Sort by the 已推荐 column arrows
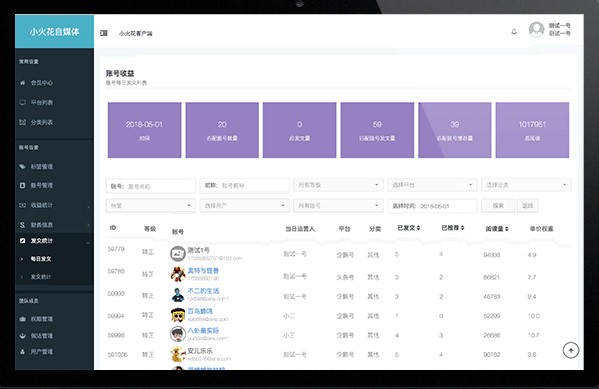Screen dimensions: 599x389 click(462, 228)
